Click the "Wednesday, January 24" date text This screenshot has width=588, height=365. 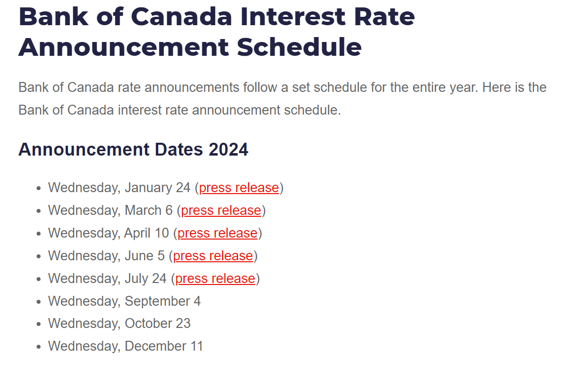point(119,188)
